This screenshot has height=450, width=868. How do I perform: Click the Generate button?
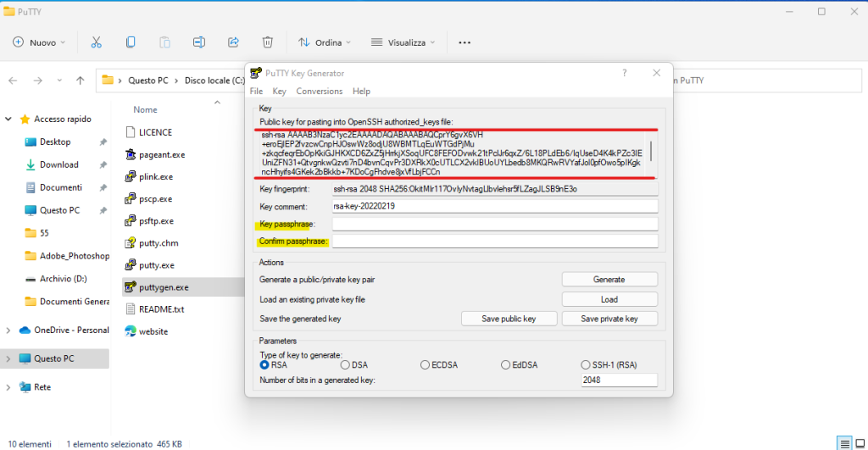(609, 279)
